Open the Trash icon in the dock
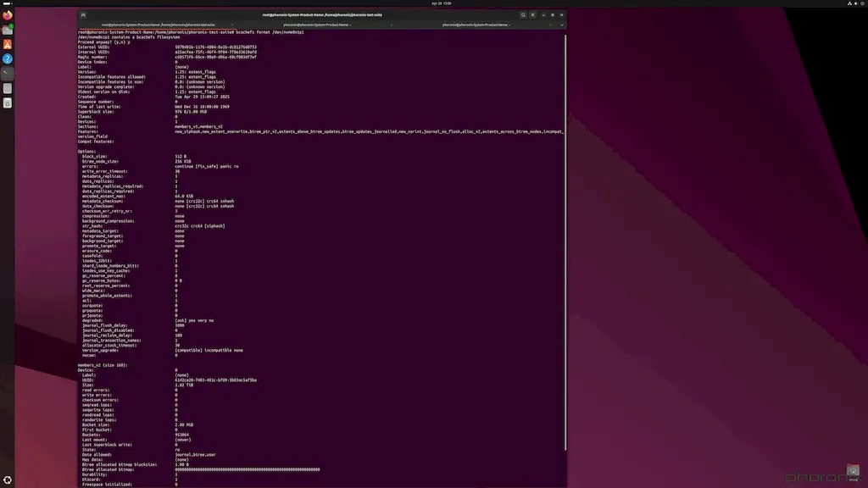 (x=7, y=103)
